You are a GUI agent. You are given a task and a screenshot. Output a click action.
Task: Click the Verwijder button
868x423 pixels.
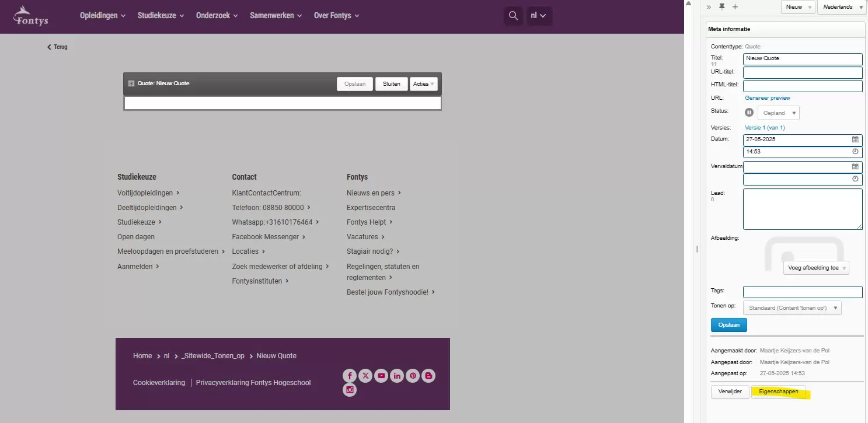[x=730, y=391]
